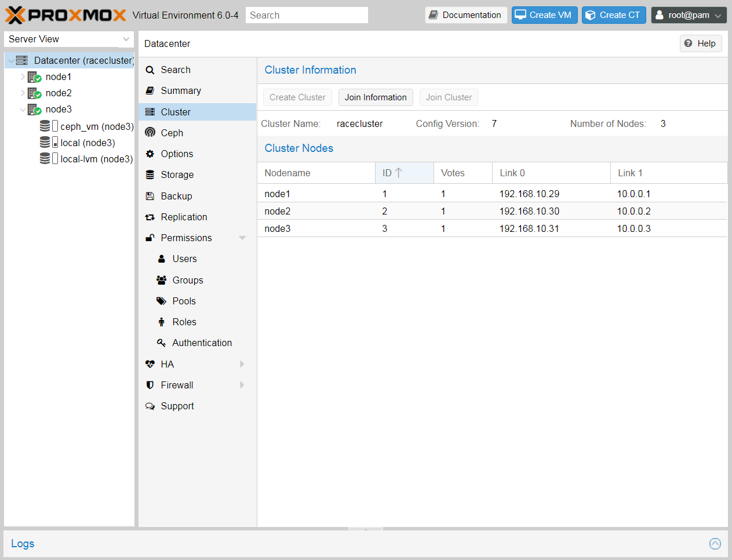732x560 pixels.
Task: Click the Link 1 column header
Action: [669, 173]
